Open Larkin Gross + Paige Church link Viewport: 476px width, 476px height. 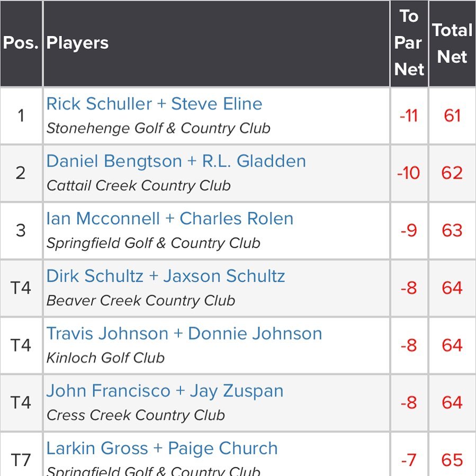[162, 448]
